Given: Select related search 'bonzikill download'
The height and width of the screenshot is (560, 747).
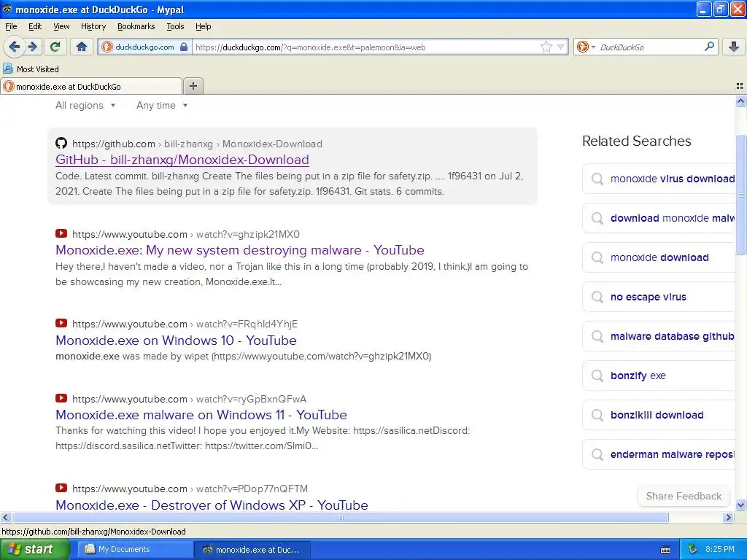Looking at the screenshot, I should click(x=659, y=415).
